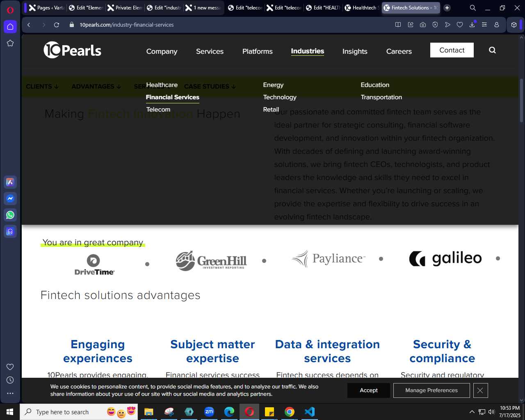Switch to Edit "HEALTH" tab
This screenshot has width=525, height=420.
pyautogui.click(x=323, y=8)
